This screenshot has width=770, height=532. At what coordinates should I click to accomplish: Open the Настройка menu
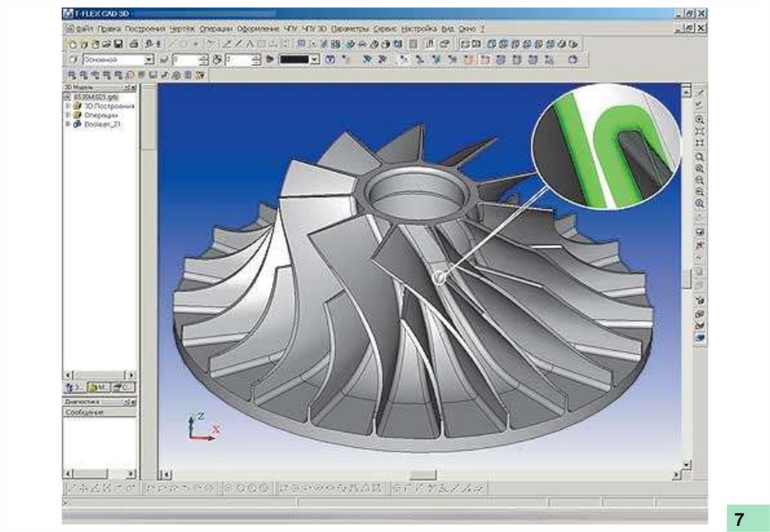(419, 29)
